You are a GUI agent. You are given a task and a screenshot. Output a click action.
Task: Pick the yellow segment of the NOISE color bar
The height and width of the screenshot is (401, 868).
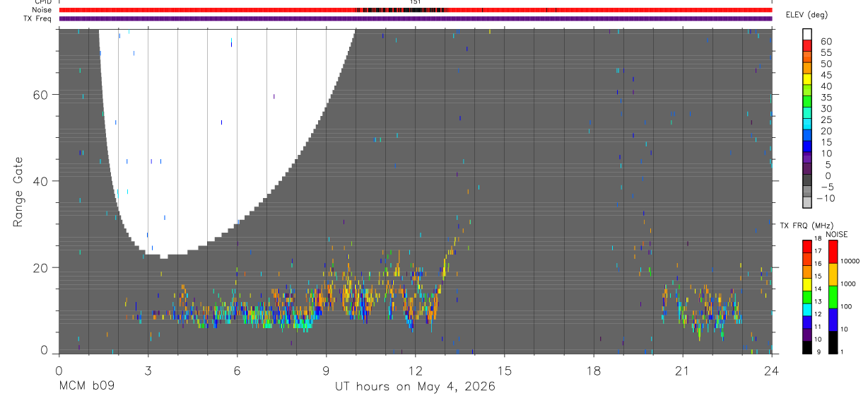click(x=834, y=274)
